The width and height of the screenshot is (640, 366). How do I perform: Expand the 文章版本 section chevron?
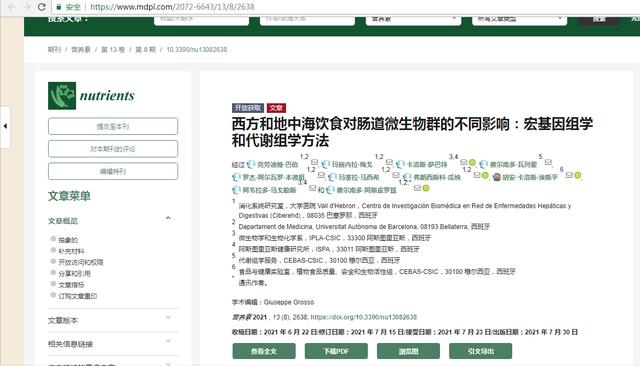coord(168,318)
